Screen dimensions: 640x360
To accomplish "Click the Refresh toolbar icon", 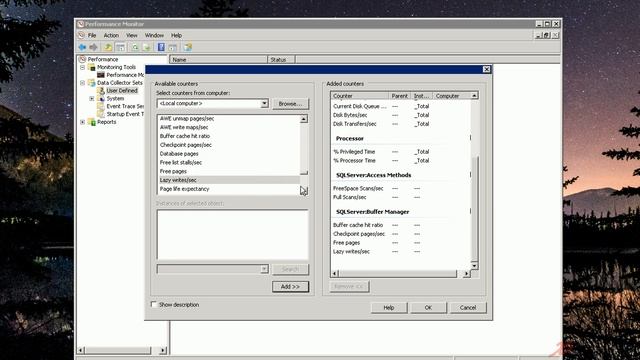I will pyautogui.click(x=135, y=47).
